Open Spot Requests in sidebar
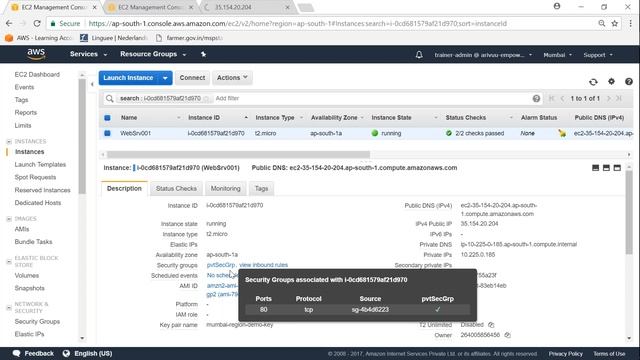Image resolution: width=640 pixels, height=360 pixels. click(x=35, y=177)
